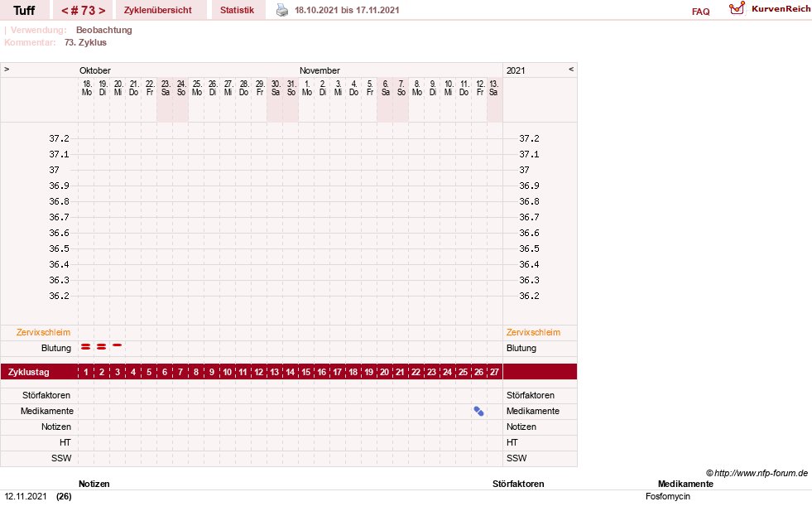
Task: Click the bottom Notizen column heading
Action: tap(94, 484)
